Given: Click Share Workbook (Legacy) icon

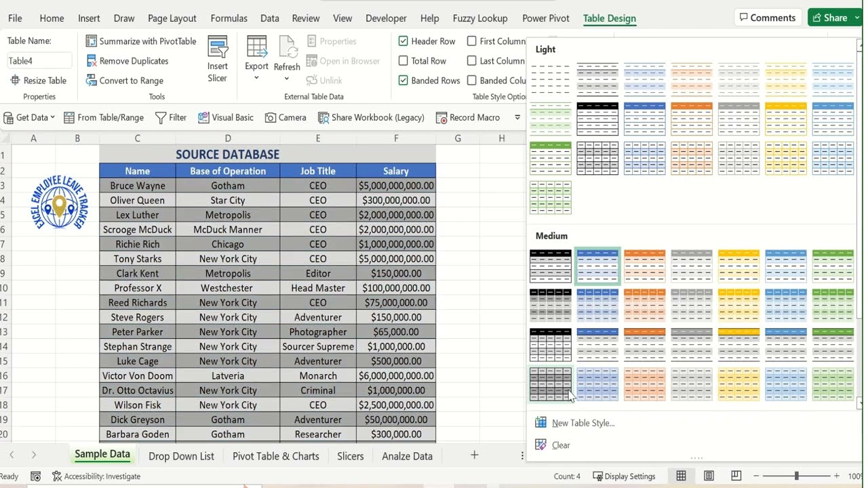Looking at the screenshot, I should 323,117.
